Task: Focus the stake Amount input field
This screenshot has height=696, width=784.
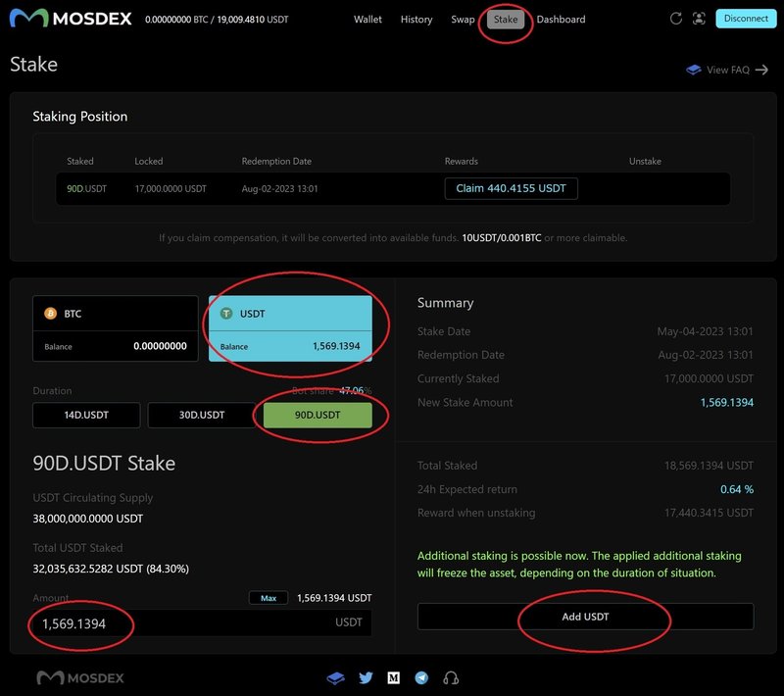Action: pos(202,623)
